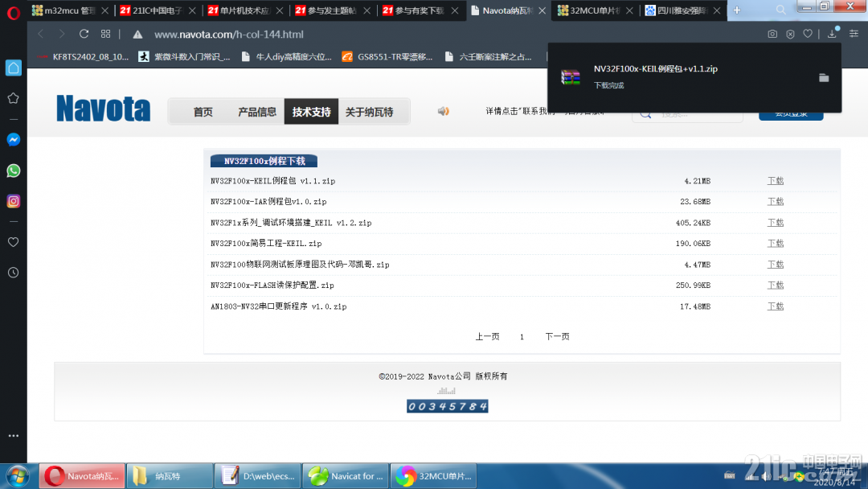
Task: Click the address bar URL
Action: tap(228, 35)
